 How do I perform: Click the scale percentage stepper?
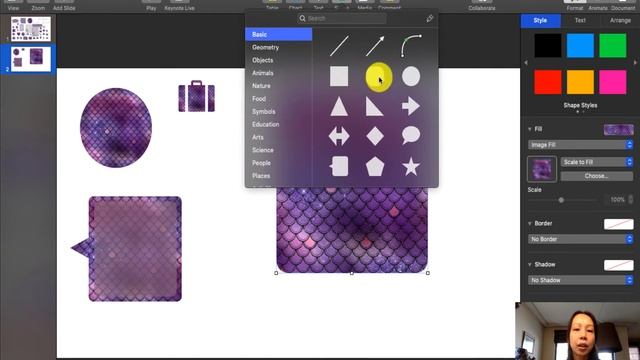click(x=631, y=200)
